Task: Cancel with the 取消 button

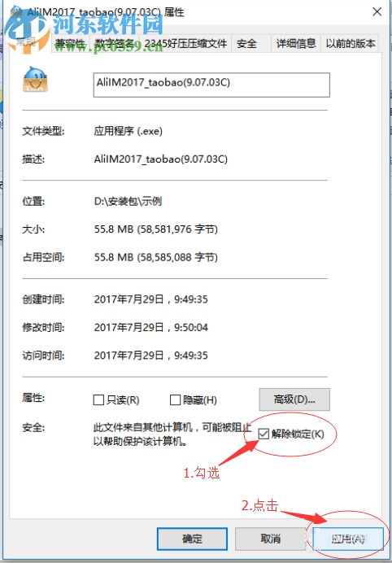Action: pos(270,539)
